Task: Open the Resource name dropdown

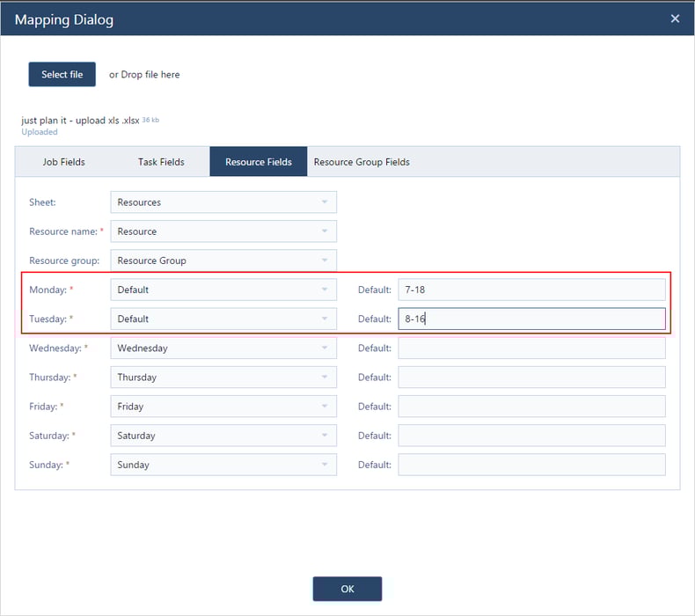Action: pyautogui.click(x=223, y=231)
